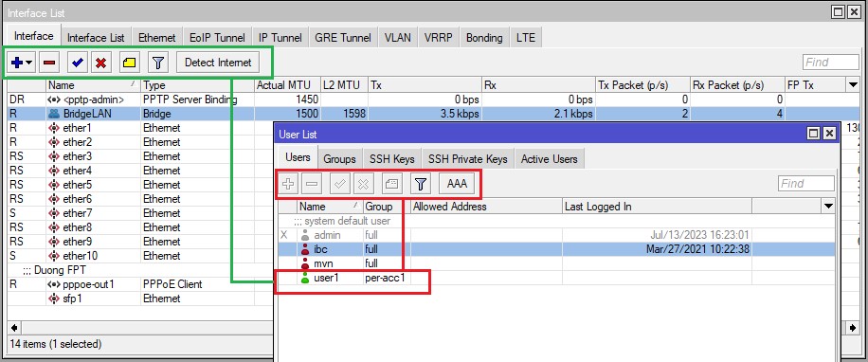The height and width of the screenshot is (362, 868).
Task: Select the user1 row with per-acc1 group
Action: 556,278
